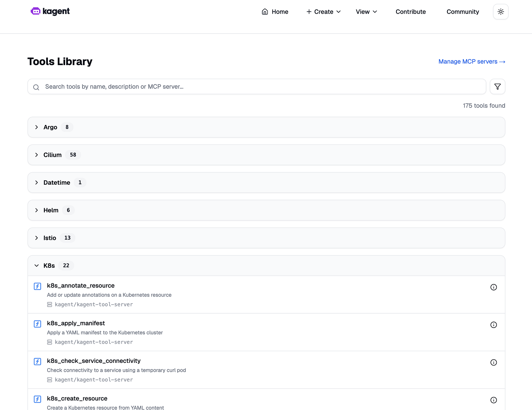The height and width of the screenshot is (410, 532).
Task: Click kagent-tool-server label under k8s_apply_manifest
Action: pyautogui.click(x=94, y=342)
